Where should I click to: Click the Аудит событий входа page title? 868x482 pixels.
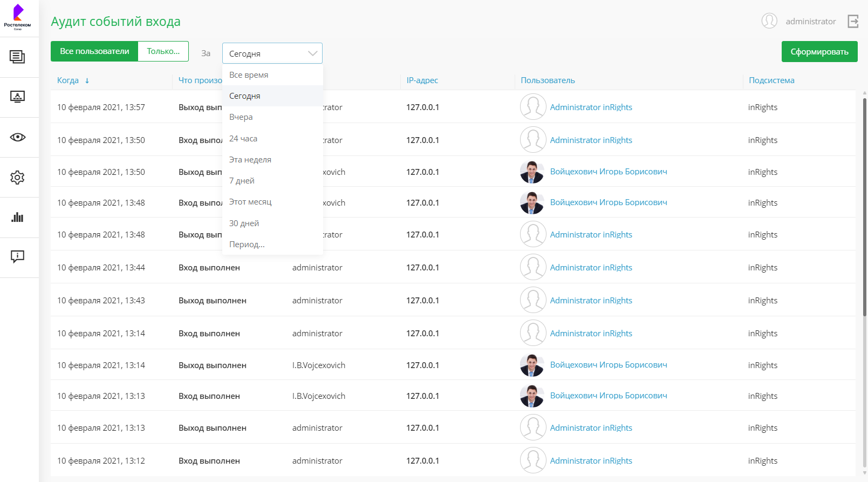[115, 22]
